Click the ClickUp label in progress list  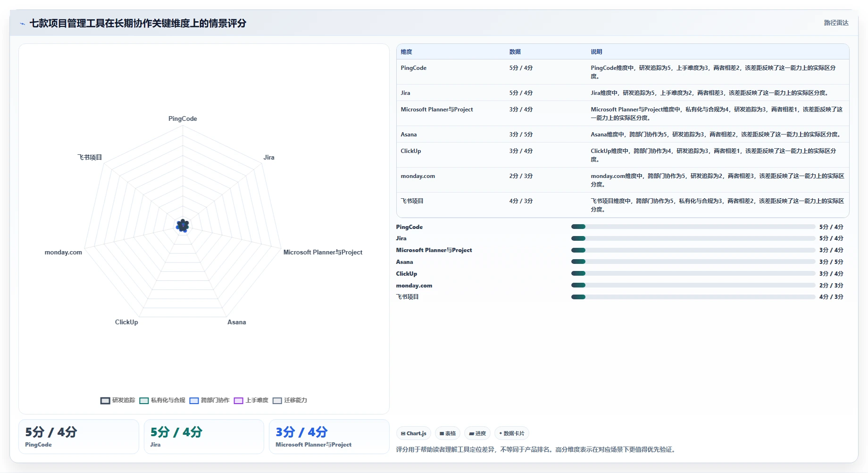click(x=406, y=274)
